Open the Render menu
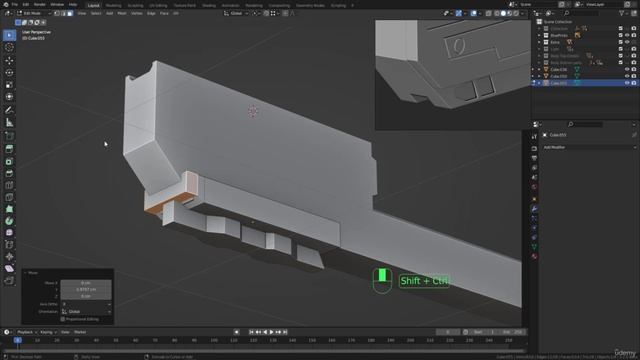The height and width of the screenshot is (360, 640). click(x=40, y=4)
